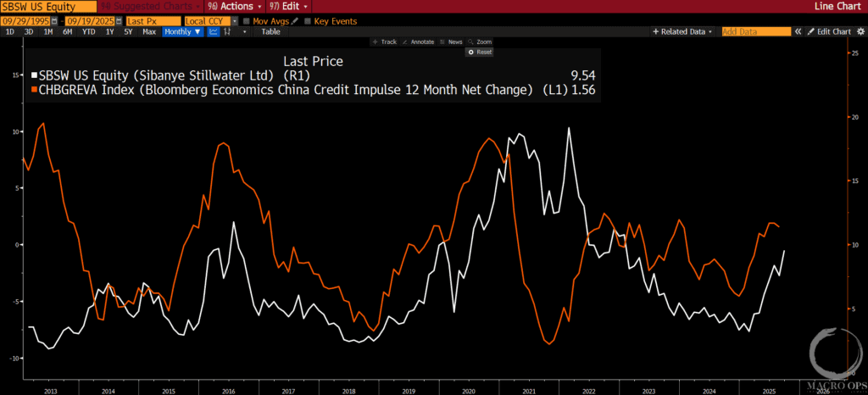
Task: Select the YTD range tab
Action: click(88, 31)
